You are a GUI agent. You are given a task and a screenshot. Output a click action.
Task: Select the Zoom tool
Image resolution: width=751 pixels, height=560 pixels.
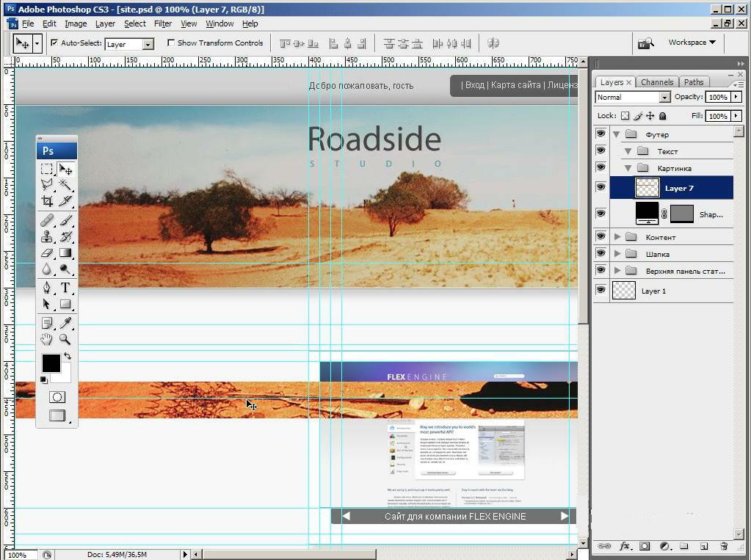tap(65, 339)
